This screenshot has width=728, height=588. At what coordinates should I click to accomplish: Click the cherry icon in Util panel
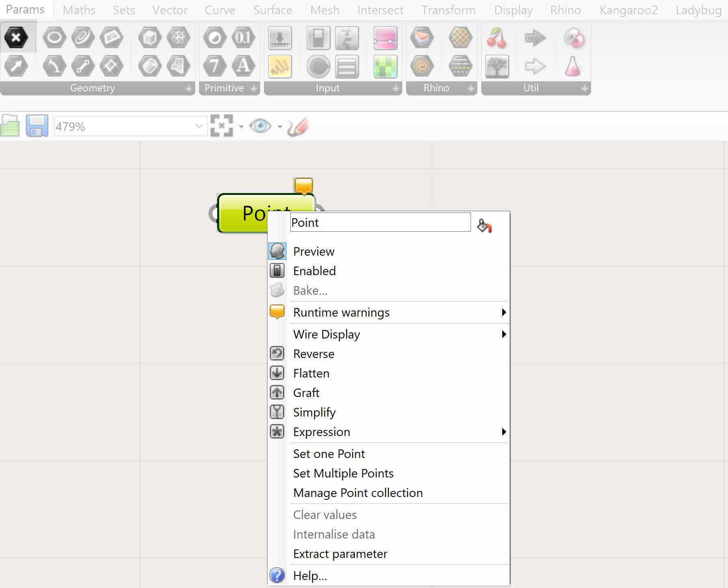pos(496,38)
